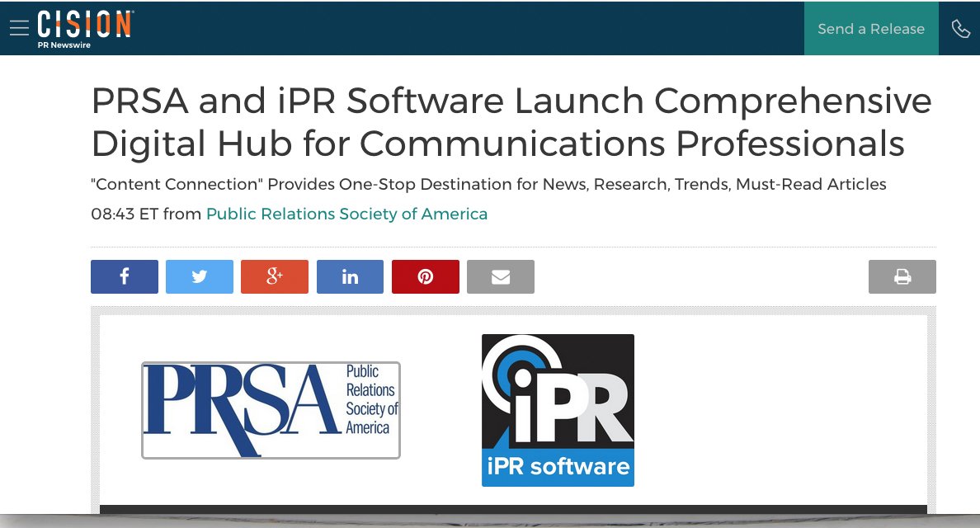
Task: Click the phone contact icon
Action: point(961,29)
